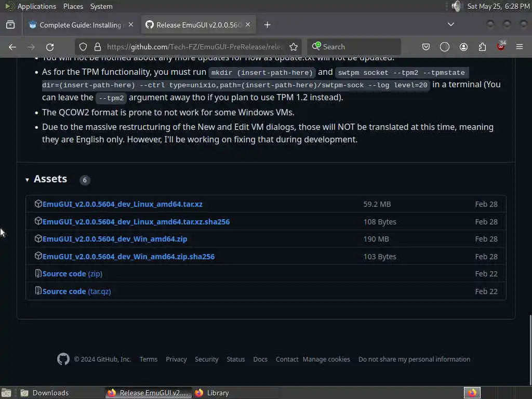The image size is (532, 399).
Task: Click the padlock site security icon
Action: click(x=98, y=47)
